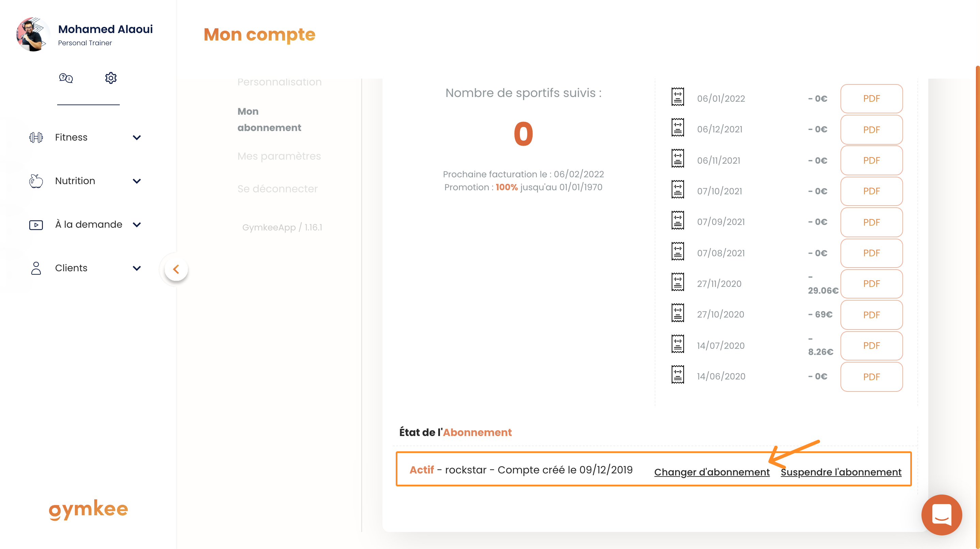Click the Mon compte heading
This screenshot has width=980, height=549.
(259, 35)
